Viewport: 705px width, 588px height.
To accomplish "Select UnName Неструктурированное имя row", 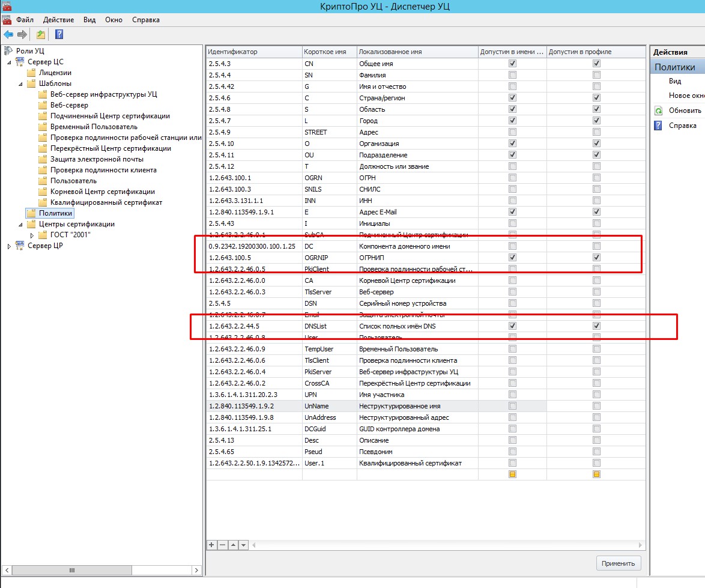I will tap(425, 406).
